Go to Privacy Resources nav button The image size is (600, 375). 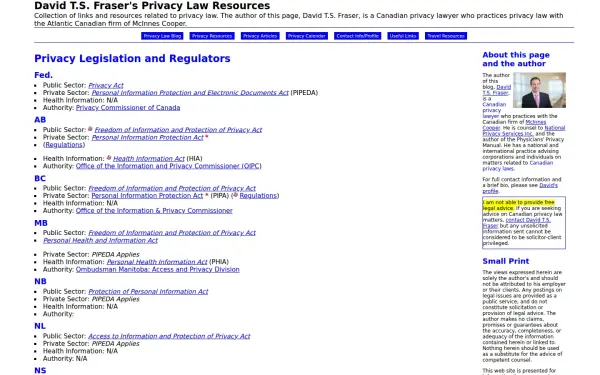click(212, 36)
